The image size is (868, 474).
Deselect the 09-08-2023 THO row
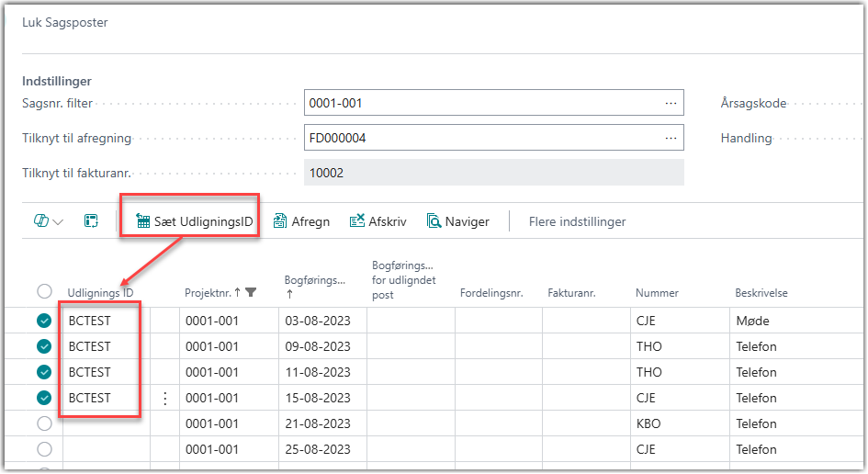44,347
